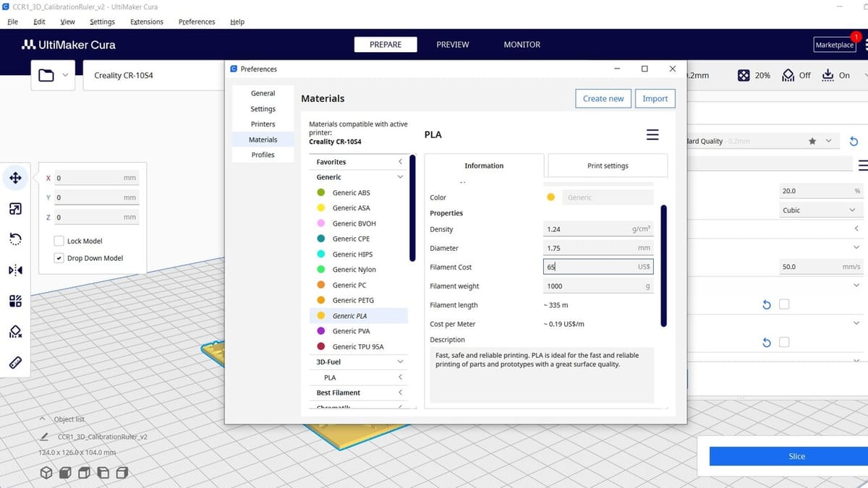Image resolution: width=868 pixels, height=488 pixels.
Task: Click the star icon in the profile row
Action: 812,141
